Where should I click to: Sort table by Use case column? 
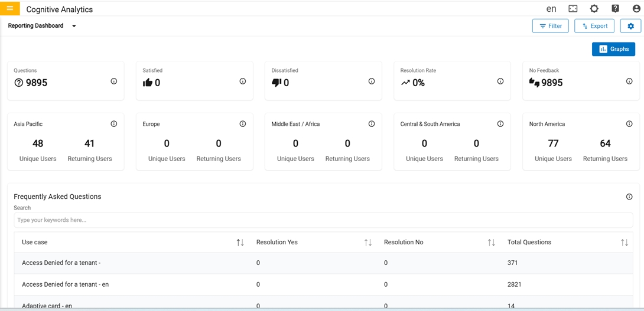coord(240,243)
